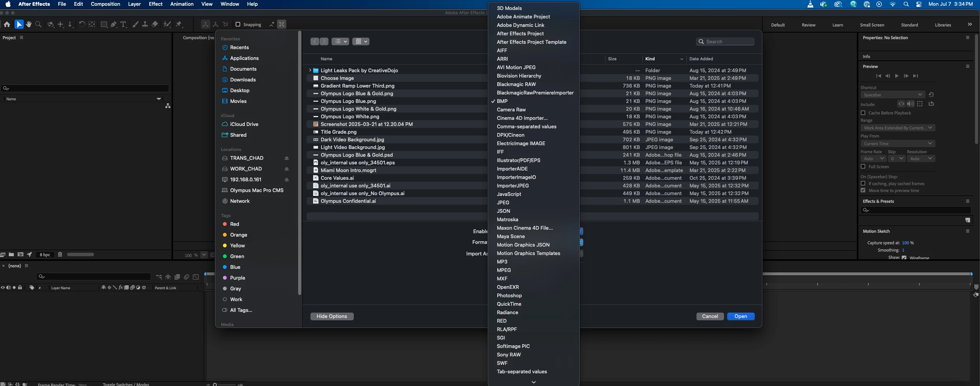Screen dimensions: 980x386
Task: Click the Search field in import dialog
Action: pyautogui.click(x=725, y=41)
